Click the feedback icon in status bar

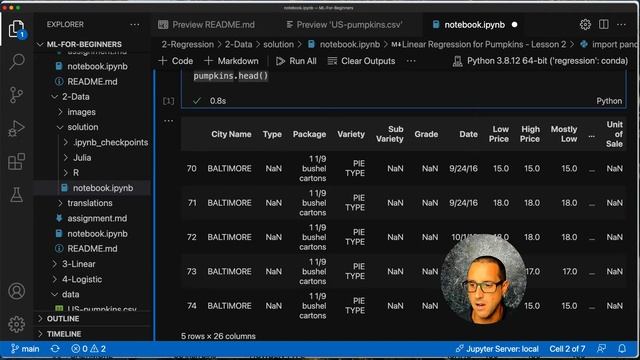click(x=601, y=349)
